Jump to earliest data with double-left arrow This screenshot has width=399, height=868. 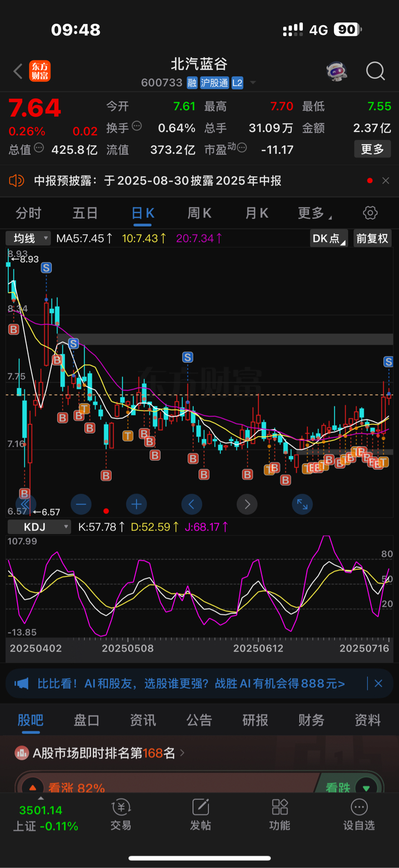click(25, 504)
